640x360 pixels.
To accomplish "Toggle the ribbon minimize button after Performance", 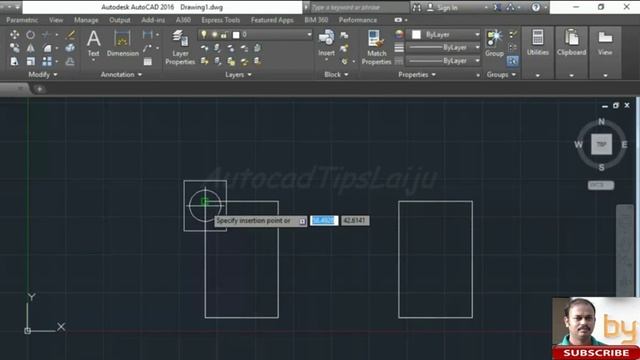I will tap(398, 20).
